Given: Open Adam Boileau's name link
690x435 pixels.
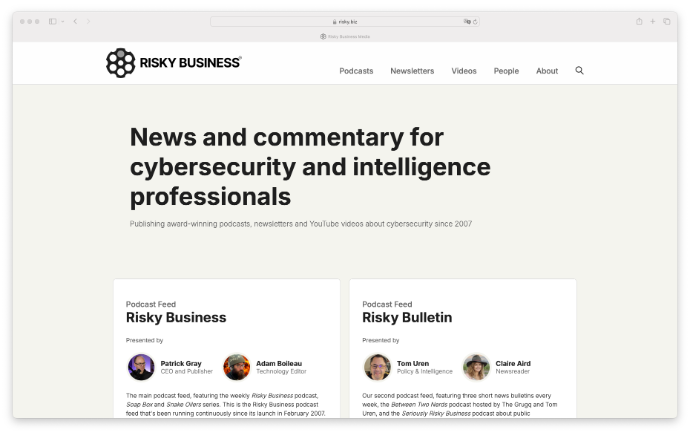Looking at the screenshot, I should (x=279, y=363).
